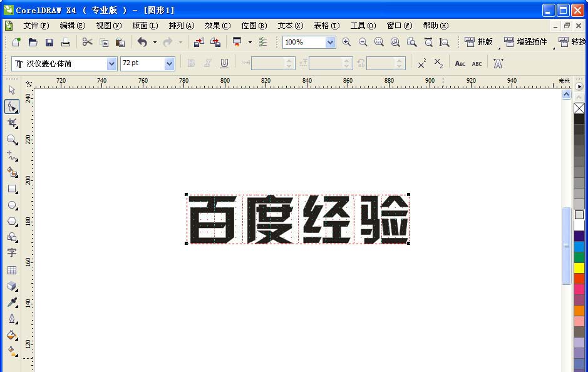Click the 排版 button
The image size is (588, 372).
click(x=479, y=42)
